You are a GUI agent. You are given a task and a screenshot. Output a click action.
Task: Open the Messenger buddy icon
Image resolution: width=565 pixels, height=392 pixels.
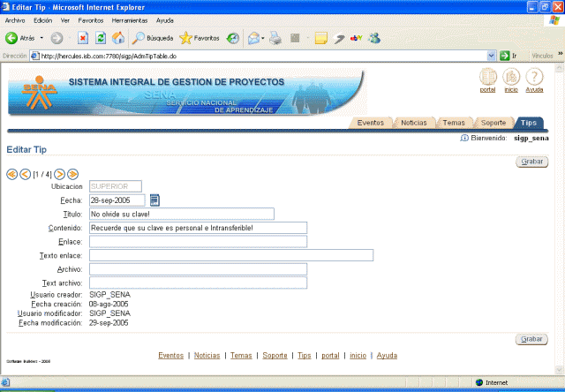(x=374, y=38)
